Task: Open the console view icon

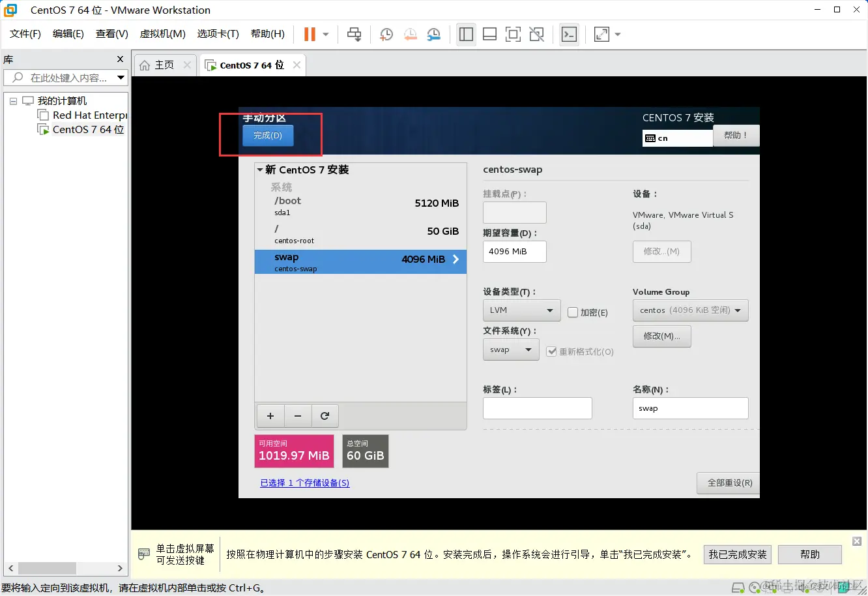Action: [x=569, y=34]
